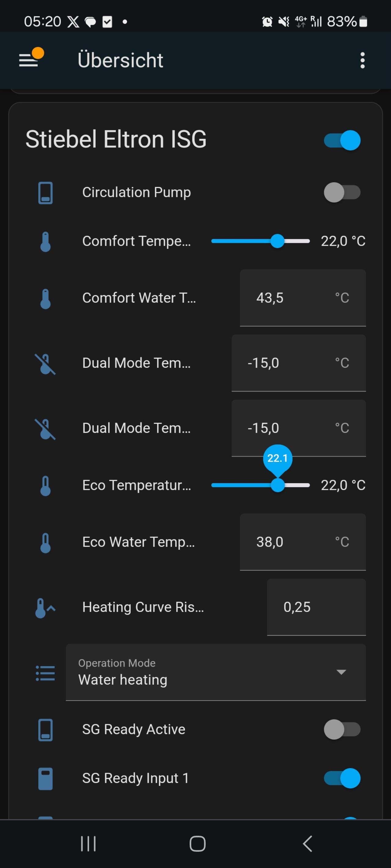
Task: Enable the Circulation Pump switch
Action: pos(342,192)
